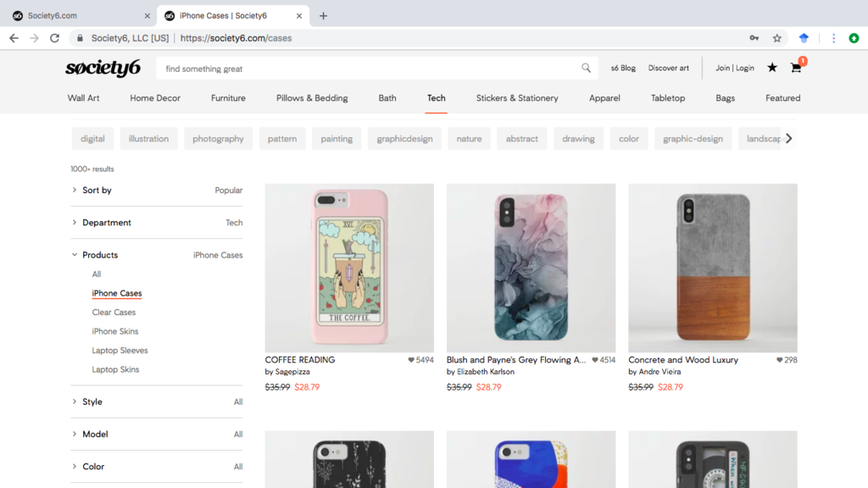Click the favorites star icon in header

772,68
